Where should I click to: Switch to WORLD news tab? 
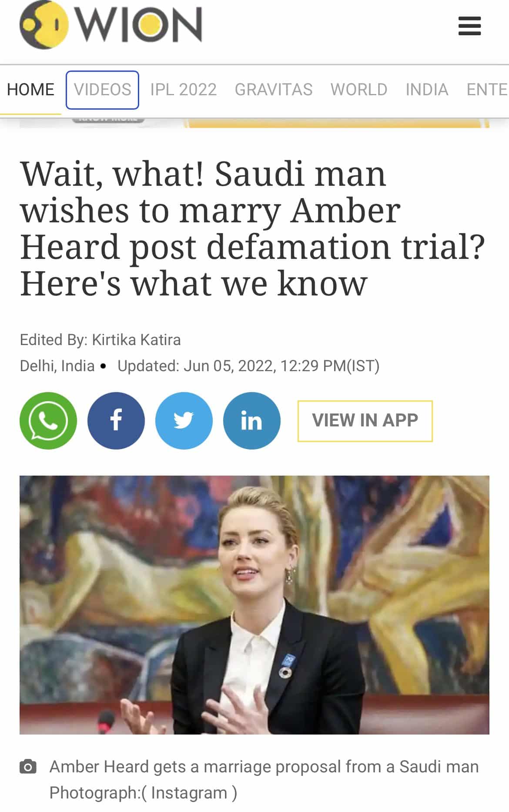[359, 90]
